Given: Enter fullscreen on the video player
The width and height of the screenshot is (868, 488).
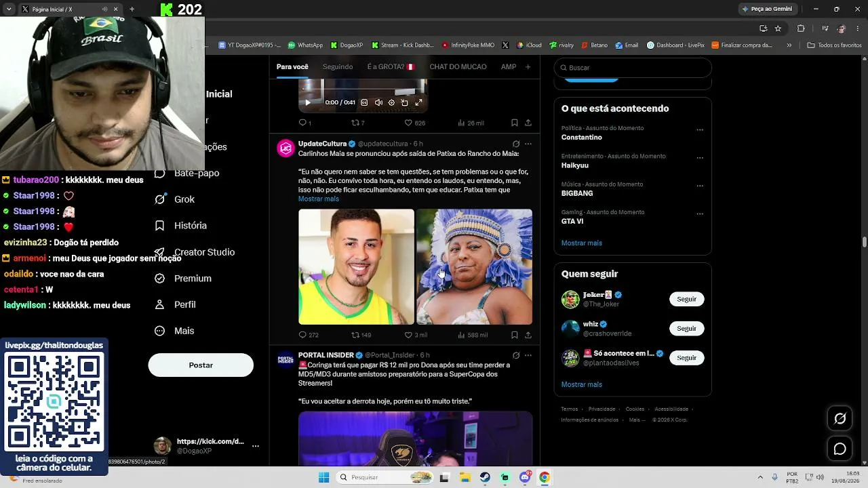Looking at the screenshot, I should (x=418, y=102).
